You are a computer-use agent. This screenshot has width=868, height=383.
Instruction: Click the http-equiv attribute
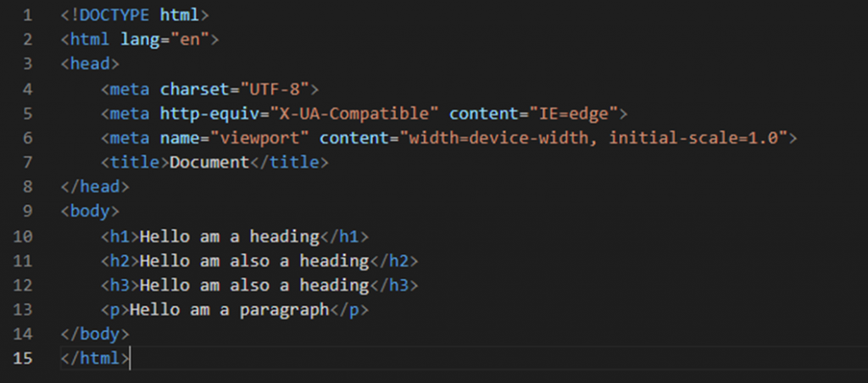[x=209, y=114]
